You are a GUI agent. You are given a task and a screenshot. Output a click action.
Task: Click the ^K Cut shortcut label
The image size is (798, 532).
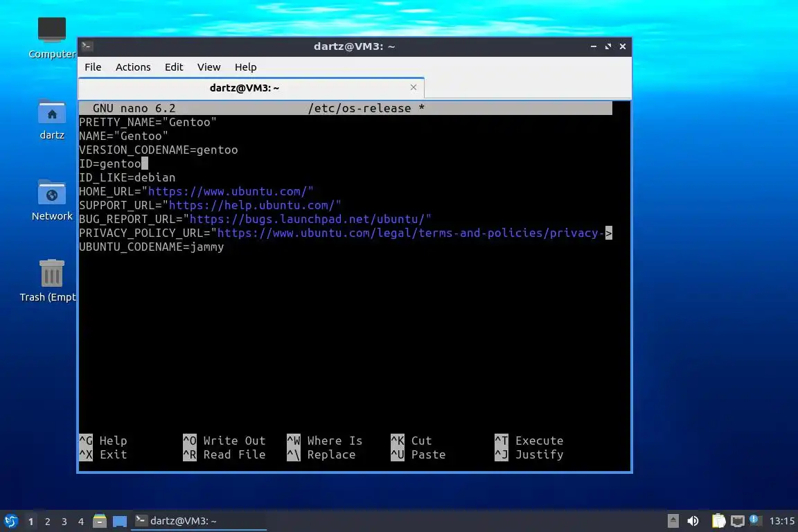[x=411, y=441]
